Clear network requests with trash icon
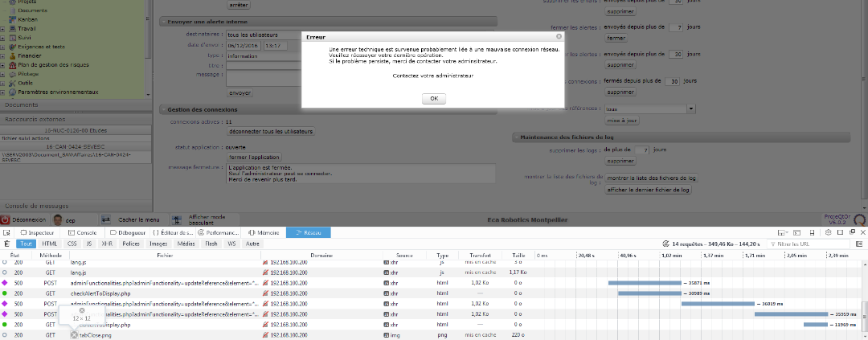Screen dimensions: 868x340 7,244
